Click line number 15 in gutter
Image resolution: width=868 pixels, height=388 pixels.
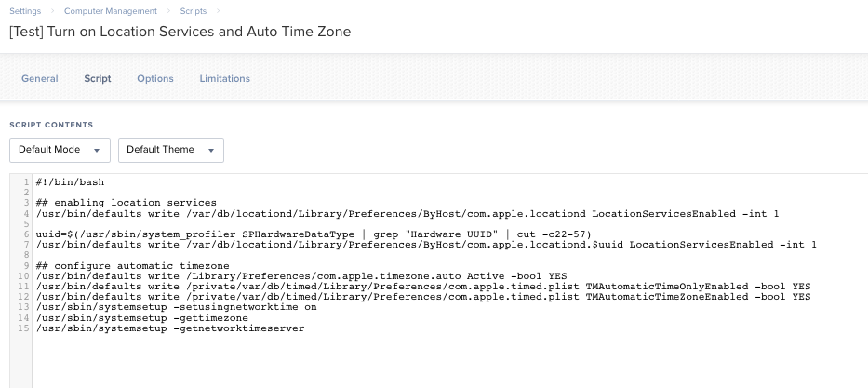point(23,328)
